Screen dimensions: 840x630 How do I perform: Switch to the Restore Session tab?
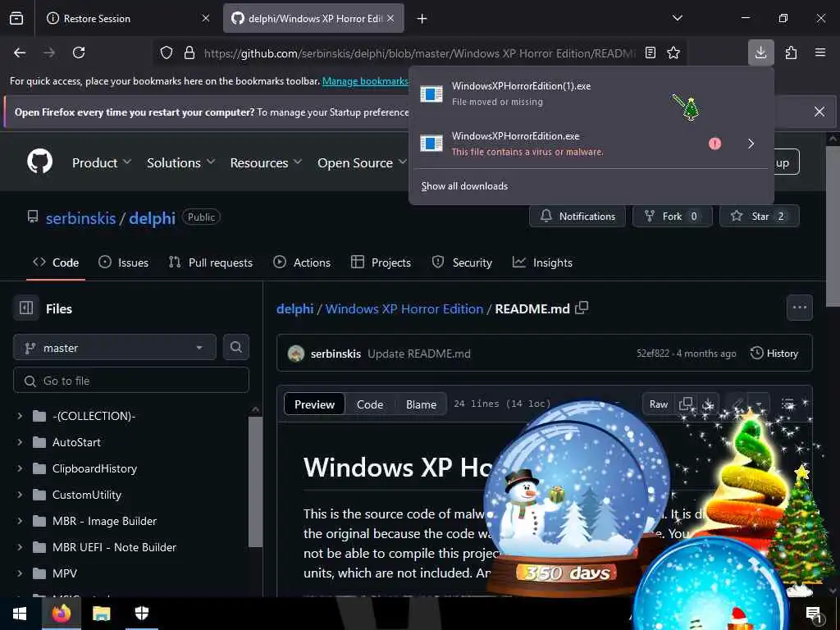pyautogui.click(x=127, y=18)
